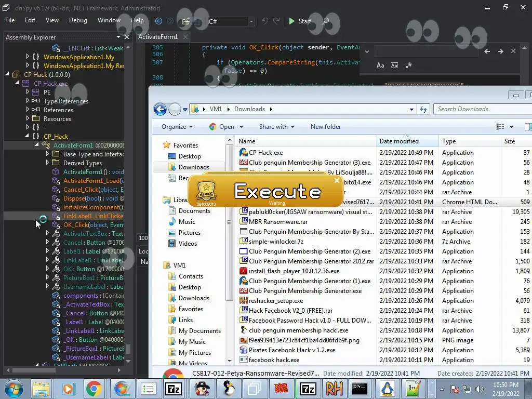Collapse the CP Hack (1.0.0.0) assembly node

(7, 74)
